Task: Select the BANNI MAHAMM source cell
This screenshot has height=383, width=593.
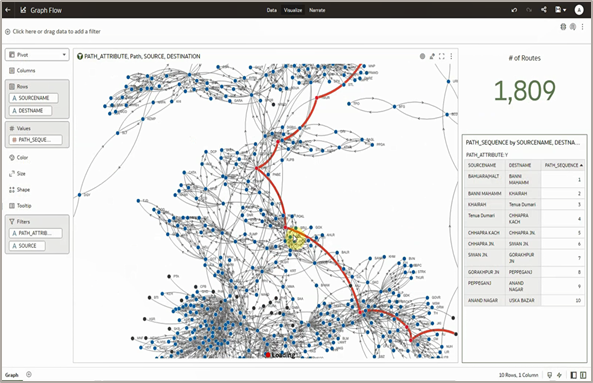Action: [485, 194]
